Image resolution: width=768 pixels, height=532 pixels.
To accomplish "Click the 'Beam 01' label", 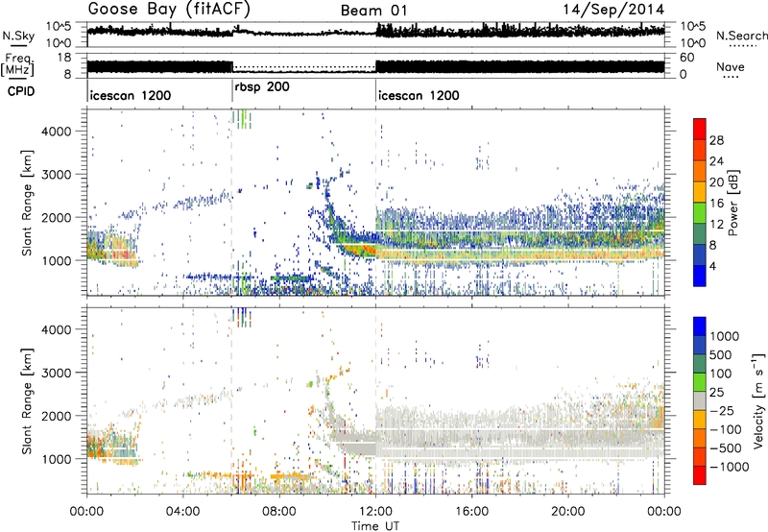I will point(373,11).
